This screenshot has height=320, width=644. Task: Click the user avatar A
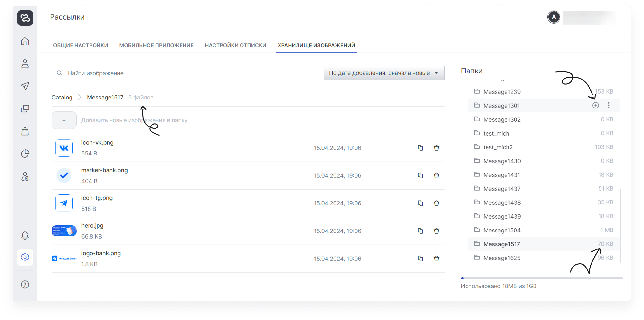(x=554, y=17)
